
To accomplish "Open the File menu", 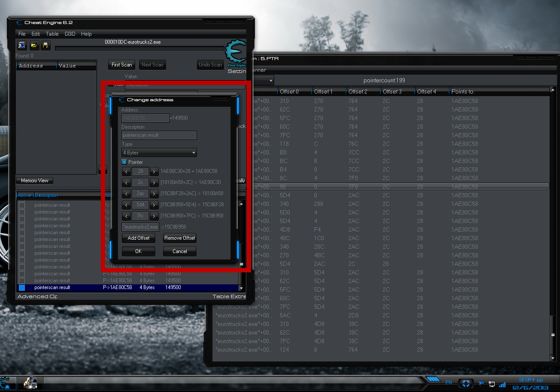I will 22,34.
